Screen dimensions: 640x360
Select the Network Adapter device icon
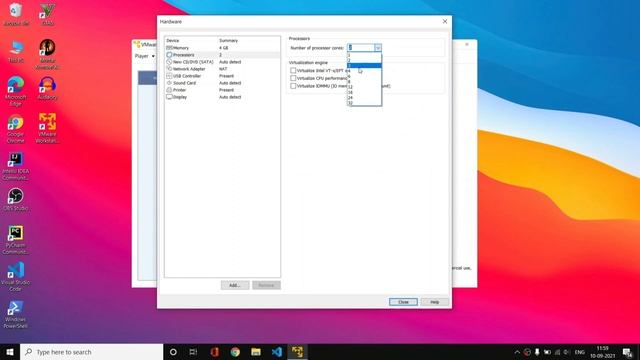169,69
